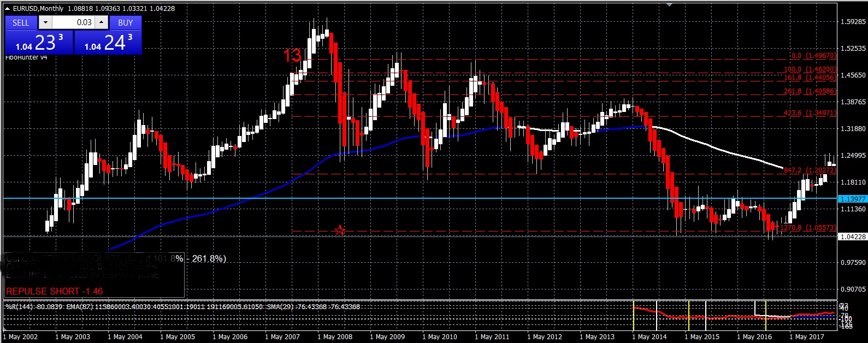The width and height of the screenshot is (868, 343).
Task: Increase lot volume with up arrow
Action: pos(102,22)
